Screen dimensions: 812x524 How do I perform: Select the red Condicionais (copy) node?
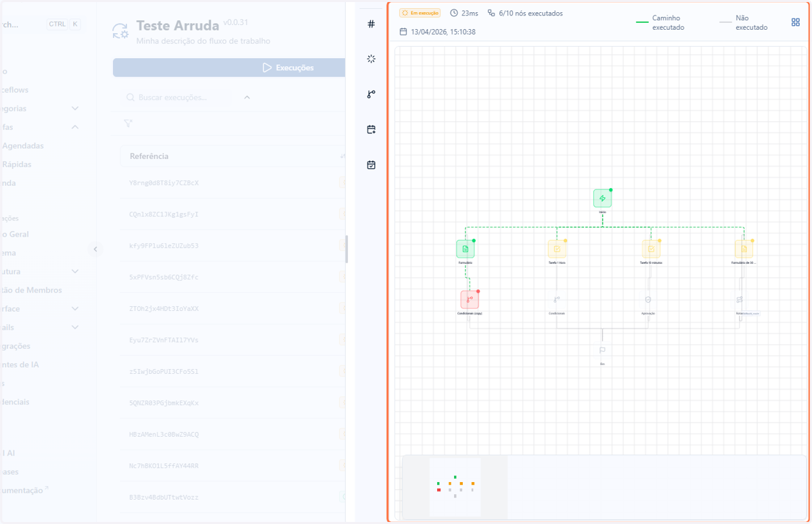click(x=470, y=300)
